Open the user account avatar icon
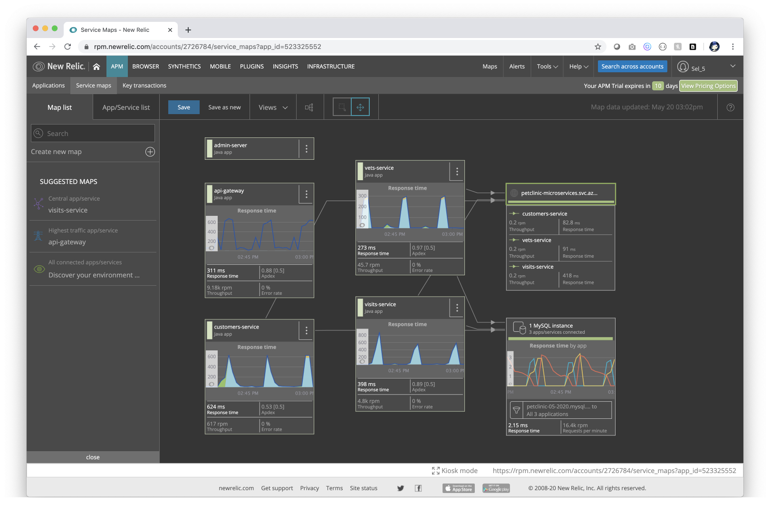This screenshot has width=770, height=532. tap(683, 67)
